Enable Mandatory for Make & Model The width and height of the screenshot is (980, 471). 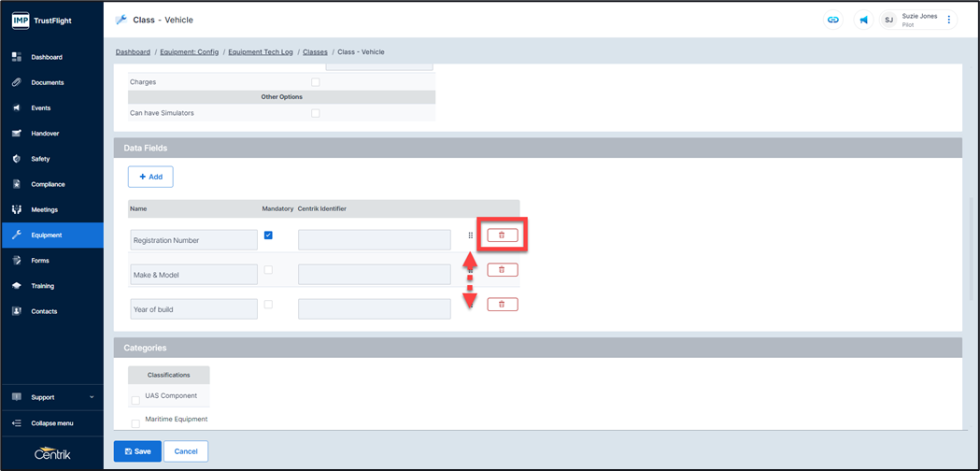click(x=268, y=270)
